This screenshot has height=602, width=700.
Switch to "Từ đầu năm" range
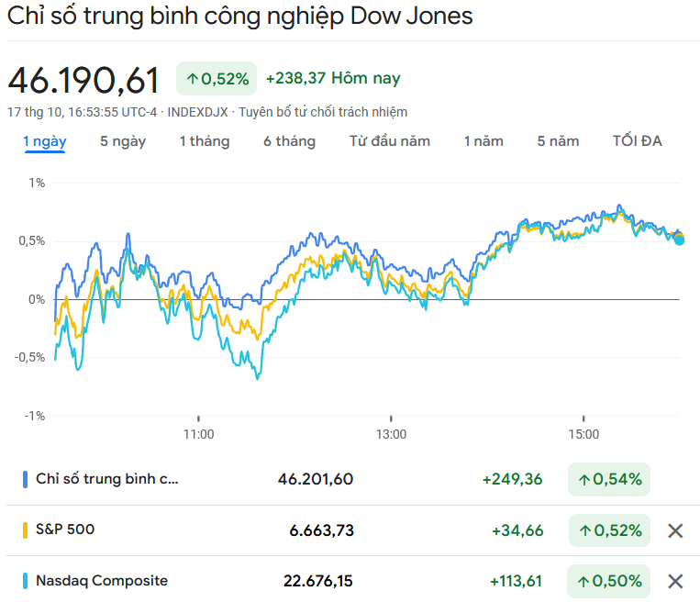(x=390, y=141)
